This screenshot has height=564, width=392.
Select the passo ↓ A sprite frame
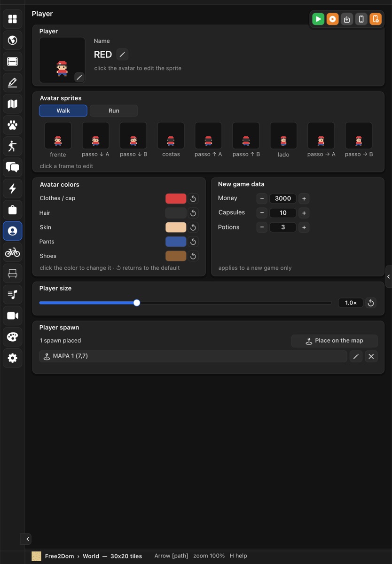(95, 136)
